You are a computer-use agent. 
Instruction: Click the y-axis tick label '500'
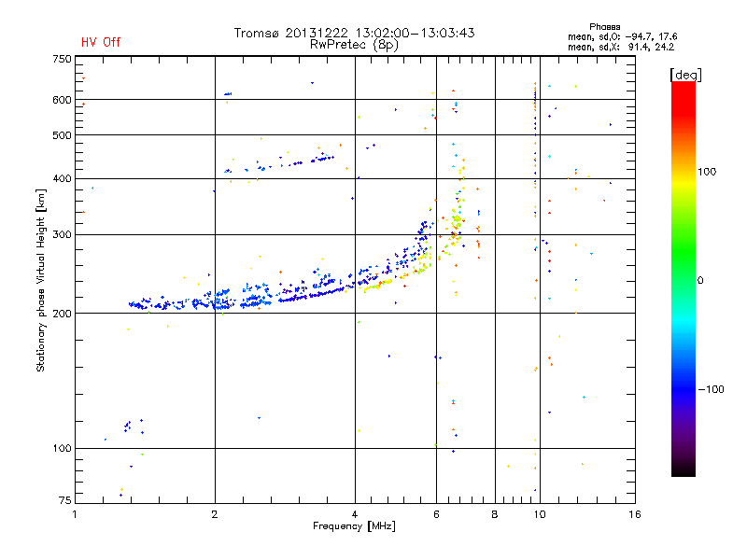pos(62,135)
